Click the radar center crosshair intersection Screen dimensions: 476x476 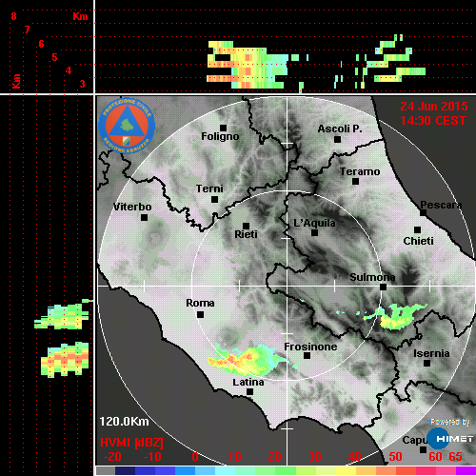tap(288, 287)
